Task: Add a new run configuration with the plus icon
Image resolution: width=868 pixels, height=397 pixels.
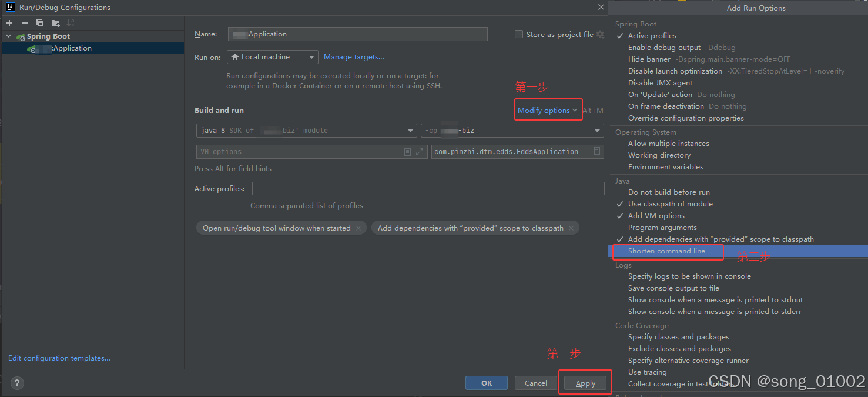Action: (x=9, y=22)
